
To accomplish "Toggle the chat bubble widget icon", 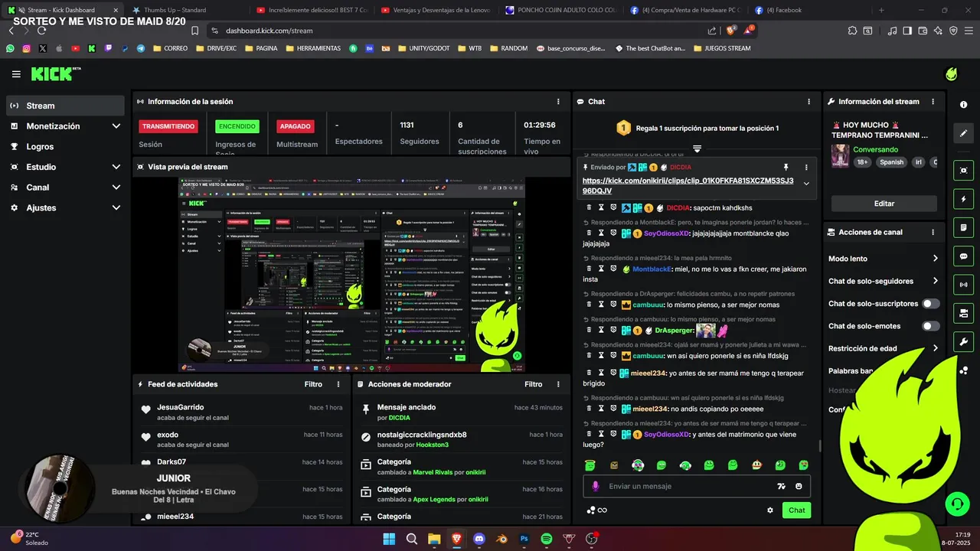I will click(963, 256).
